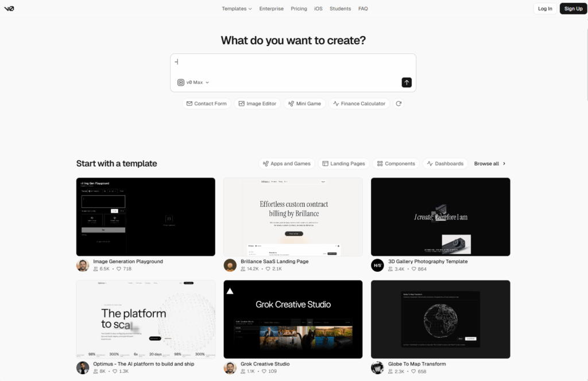Click the v0 Max model icon
This screenshot has width=588, height=381.
coord(181,82)
